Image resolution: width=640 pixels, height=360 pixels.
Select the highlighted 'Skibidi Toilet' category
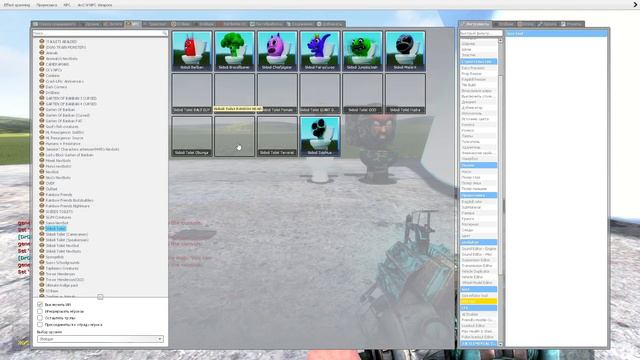coord(56,229)
